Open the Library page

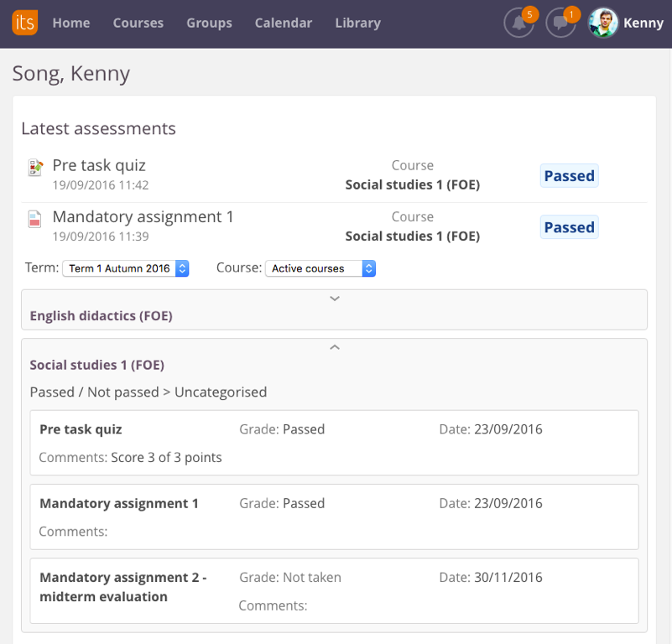click(357, 23)
